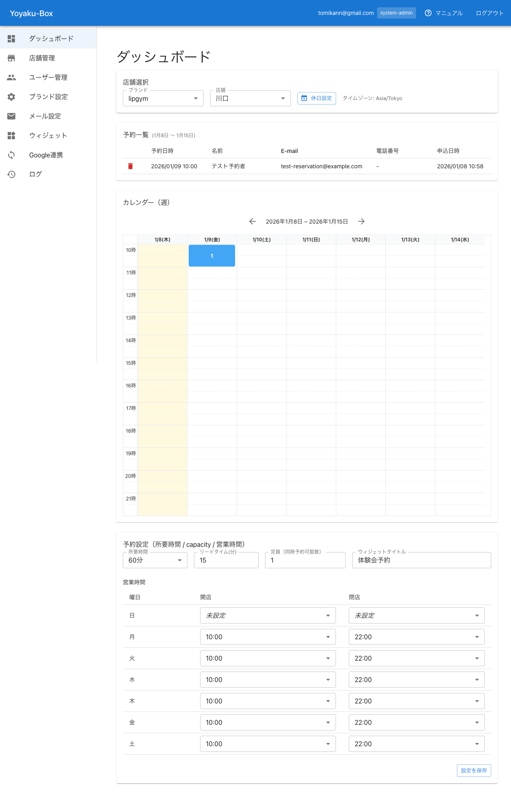Go to previous week with left arrow
Screen dimensions: 511x812
pyautogui.click(x=252, y=222)
